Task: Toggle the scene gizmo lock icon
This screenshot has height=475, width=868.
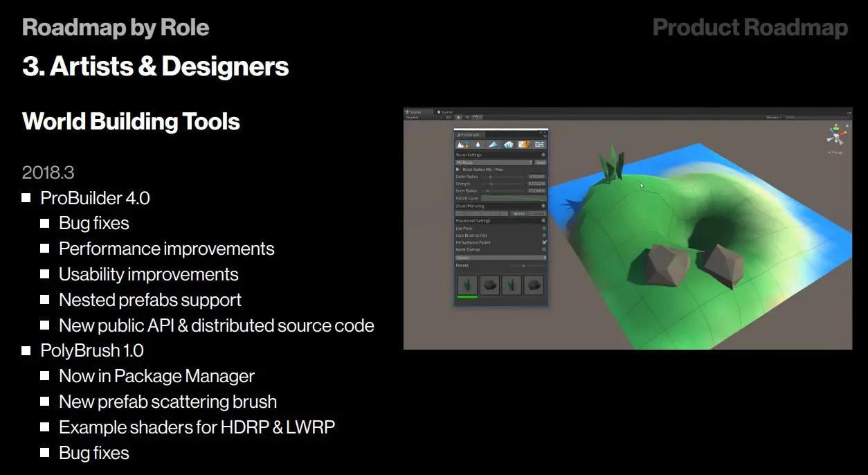Action: point(847,125)
